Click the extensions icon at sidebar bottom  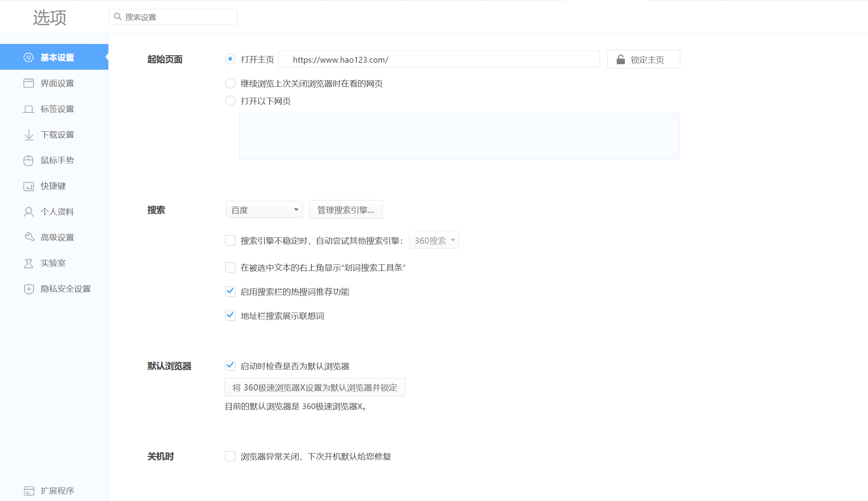29,490
